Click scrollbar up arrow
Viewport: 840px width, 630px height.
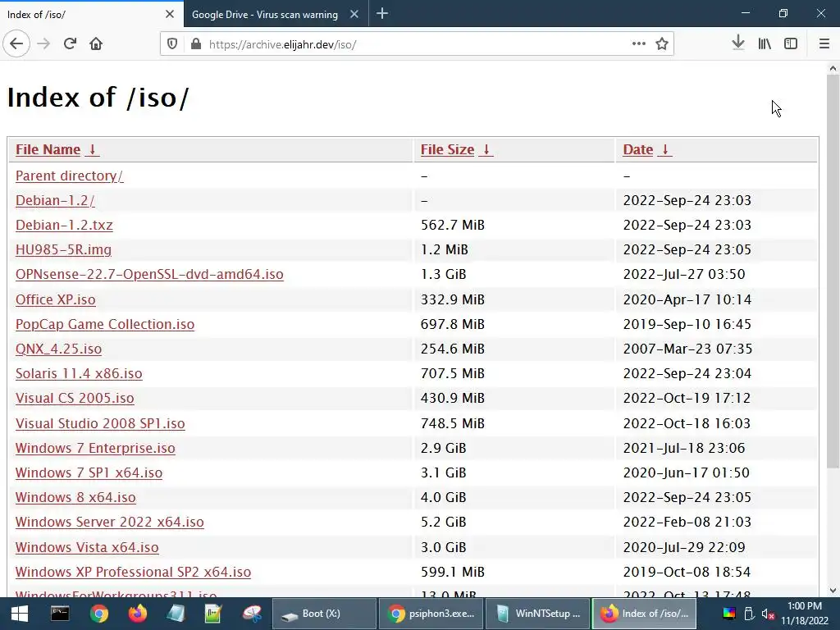833,69
